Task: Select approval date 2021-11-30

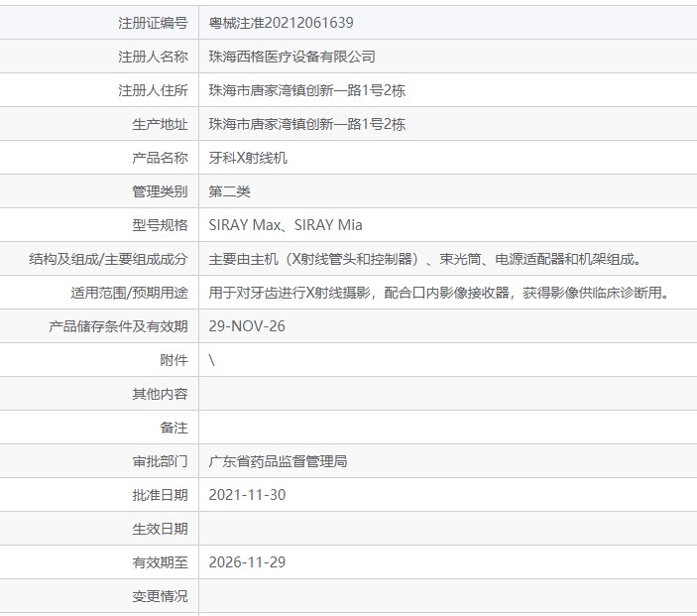Action: pos(247,495)
